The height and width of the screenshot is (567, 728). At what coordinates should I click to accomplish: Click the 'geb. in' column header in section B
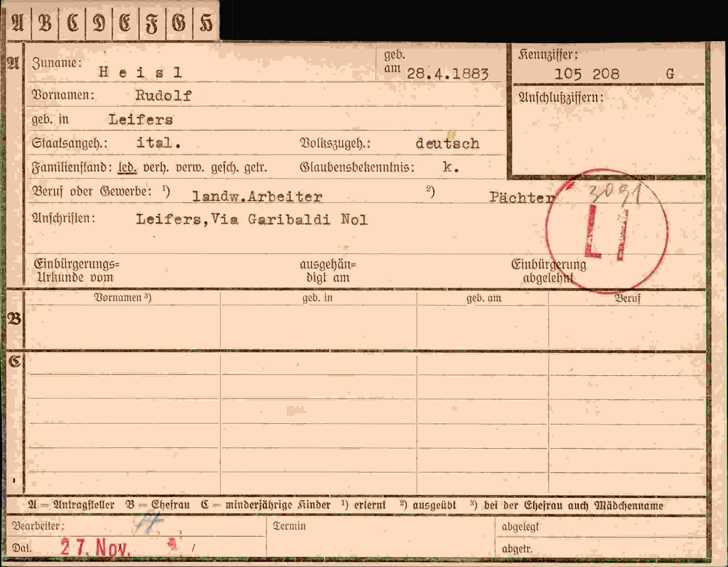pos(317,297)
